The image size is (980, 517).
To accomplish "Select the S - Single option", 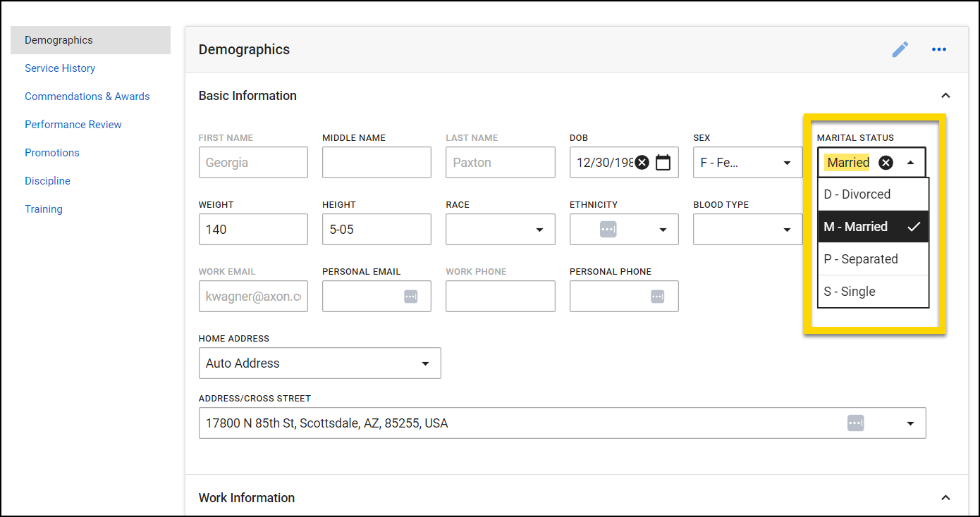I will click(x=850, y=291).
